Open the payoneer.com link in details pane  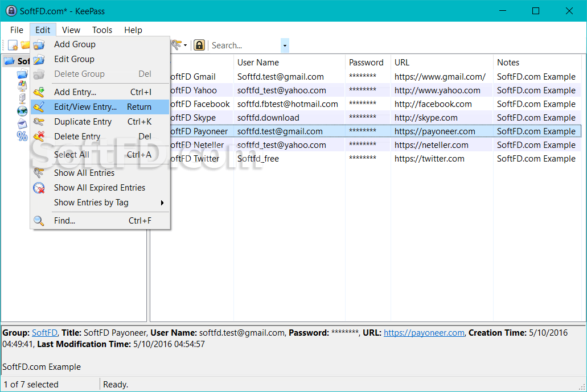[x=424, y=332]
